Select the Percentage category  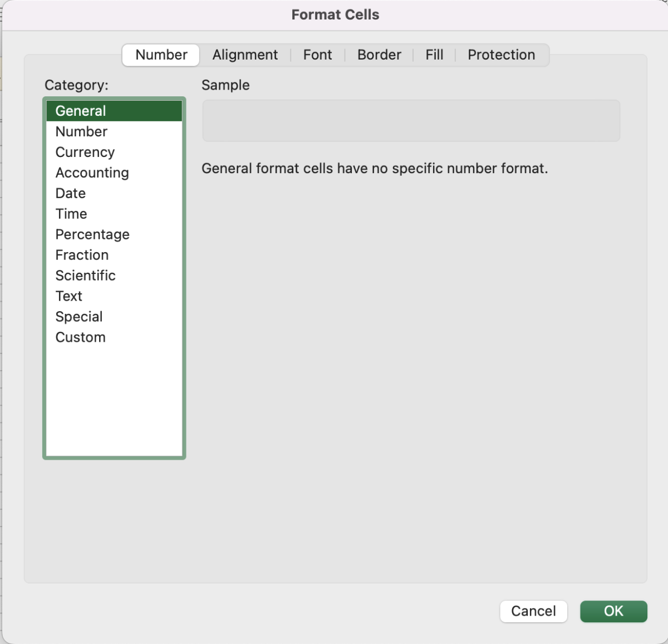point(92,234)
